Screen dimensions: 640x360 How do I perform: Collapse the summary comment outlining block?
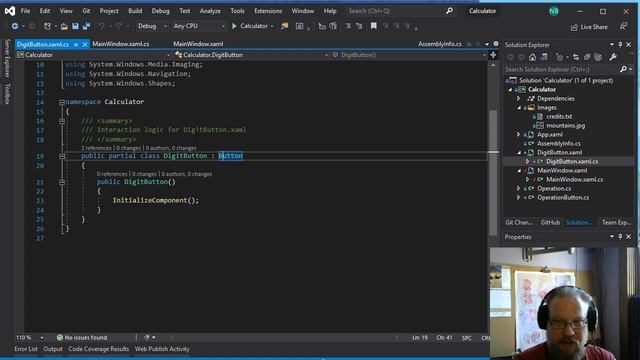pos(62,121)
